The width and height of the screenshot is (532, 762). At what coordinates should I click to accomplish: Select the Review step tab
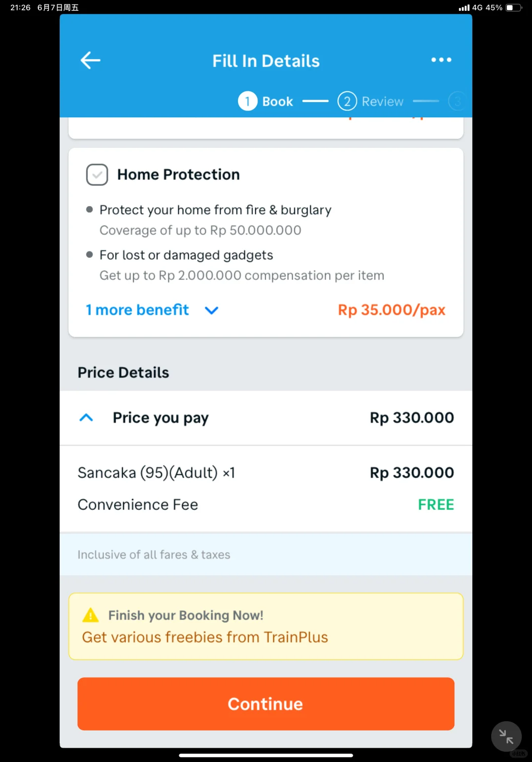382,102
